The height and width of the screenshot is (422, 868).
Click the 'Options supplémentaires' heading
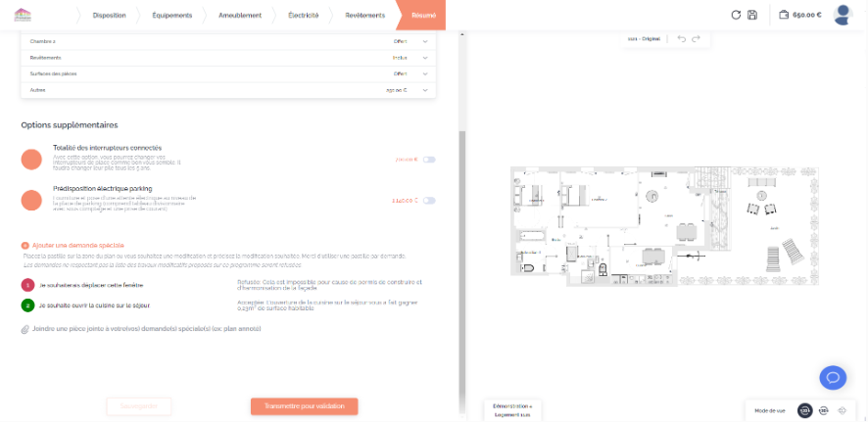(70, 125)
